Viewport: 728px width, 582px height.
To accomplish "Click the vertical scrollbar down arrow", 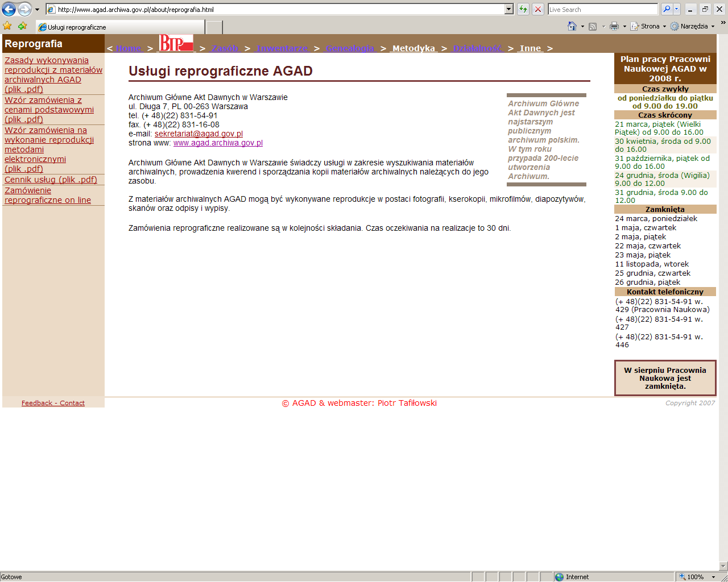I will pos(723,566).
